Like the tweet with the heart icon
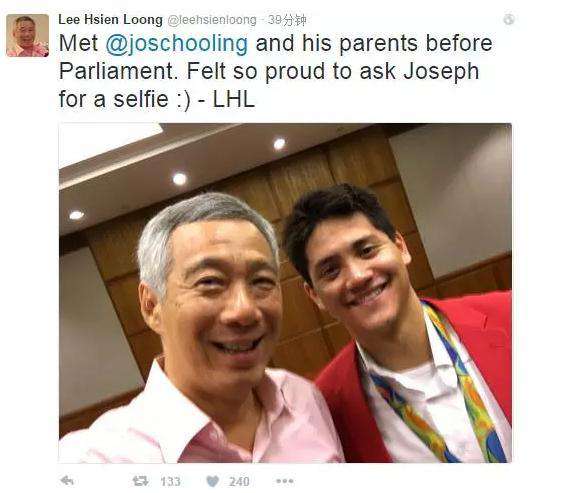The height and width of the screenshot is (493, 562). coord(213,481)
